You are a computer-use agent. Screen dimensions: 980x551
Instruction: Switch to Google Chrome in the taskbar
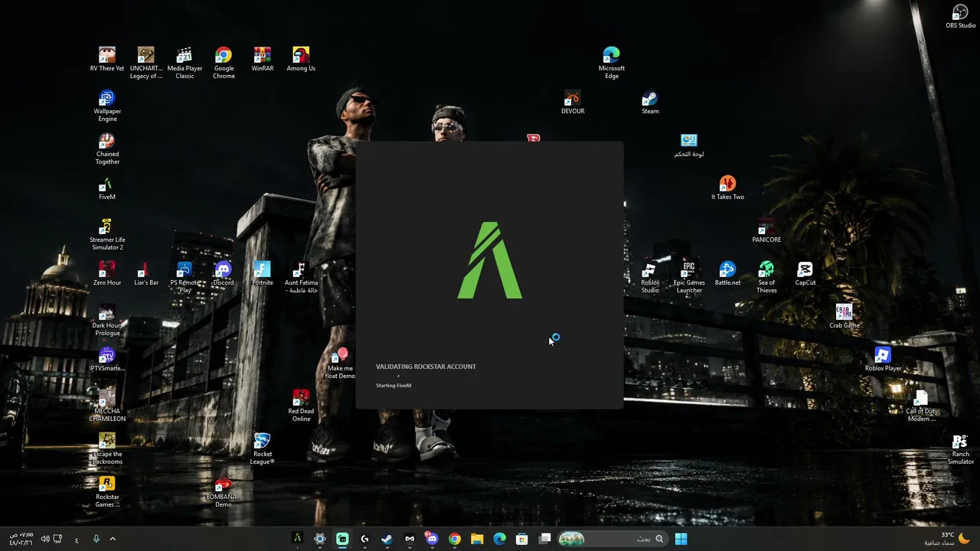455,539
